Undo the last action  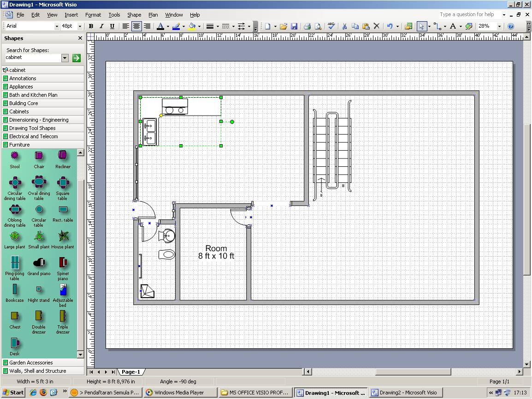click(390, 26)
